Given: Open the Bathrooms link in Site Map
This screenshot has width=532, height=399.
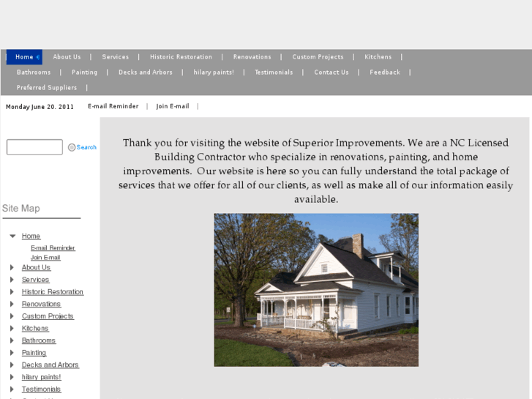Looking at the screenshot, I should tap(39, 340).
